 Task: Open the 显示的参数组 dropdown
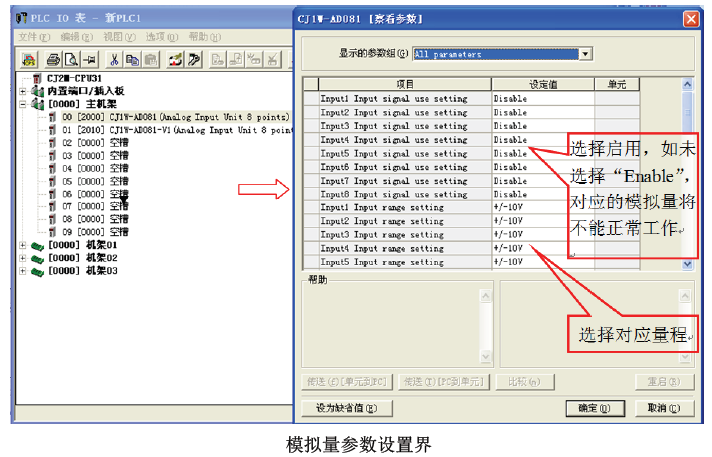pos(586,54)
